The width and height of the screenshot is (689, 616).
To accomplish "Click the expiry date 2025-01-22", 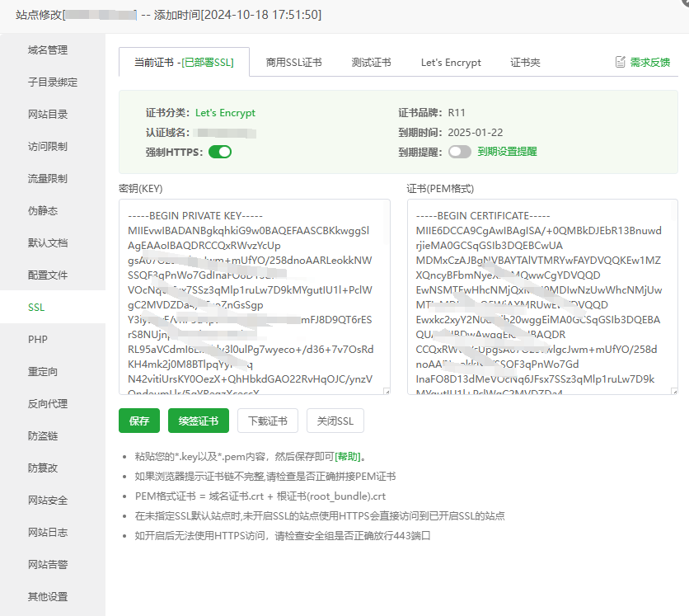I will pos(475,132).
